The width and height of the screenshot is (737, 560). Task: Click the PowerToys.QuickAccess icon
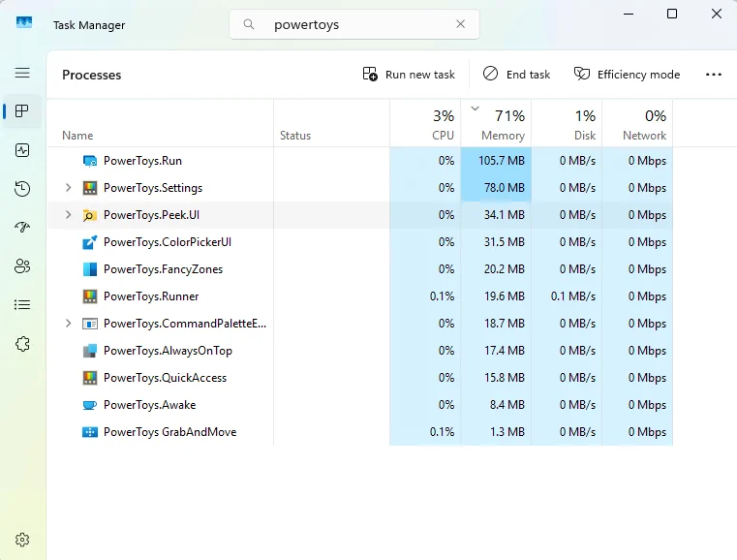coord(90,378)
